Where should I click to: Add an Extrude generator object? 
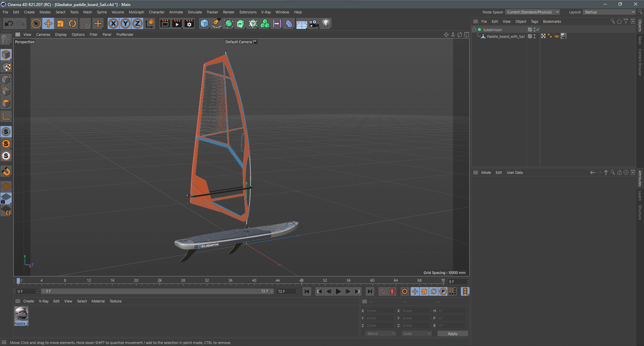click(x=241, y=23)
